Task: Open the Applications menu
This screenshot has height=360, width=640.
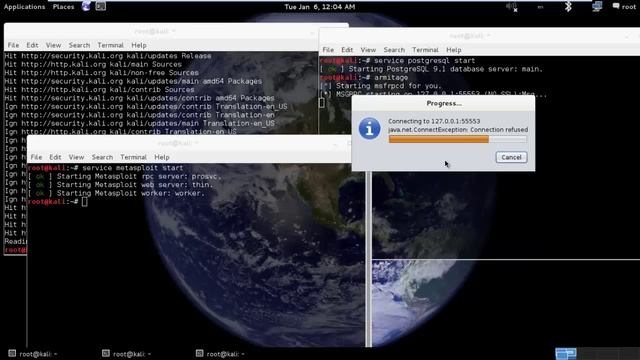Action: tap(24, 7)
